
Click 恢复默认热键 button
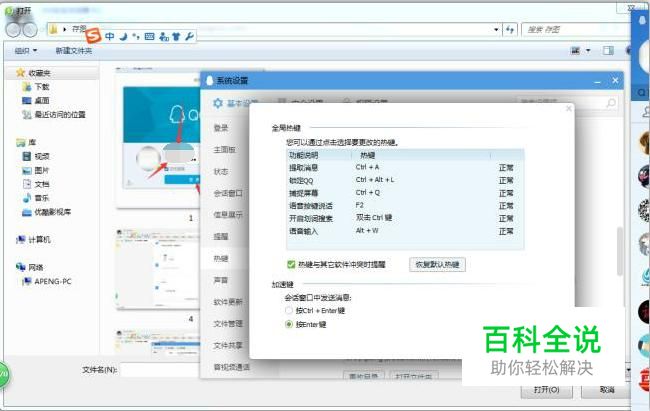(437, 265)
